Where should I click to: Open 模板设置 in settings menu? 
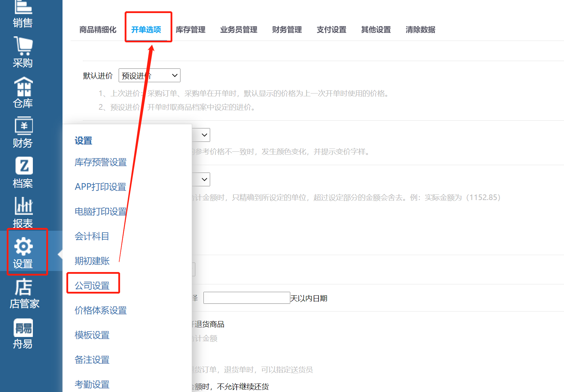tap(92, 335)
